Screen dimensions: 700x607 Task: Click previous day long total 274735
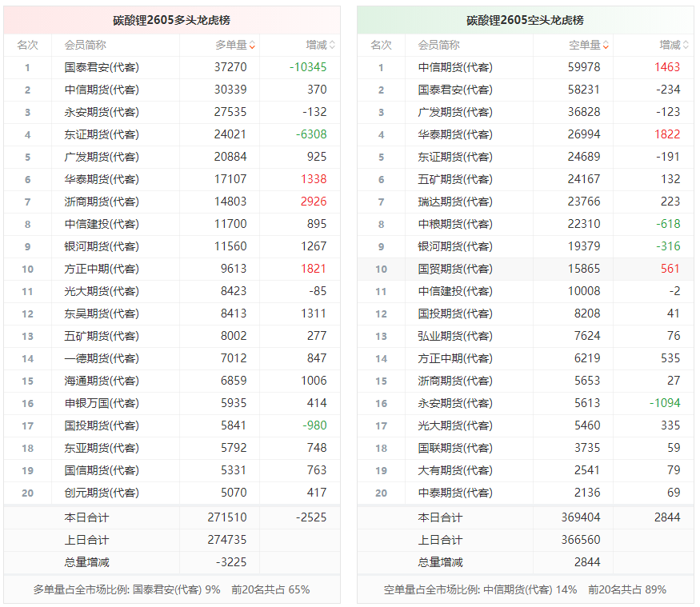click(226, 540)
